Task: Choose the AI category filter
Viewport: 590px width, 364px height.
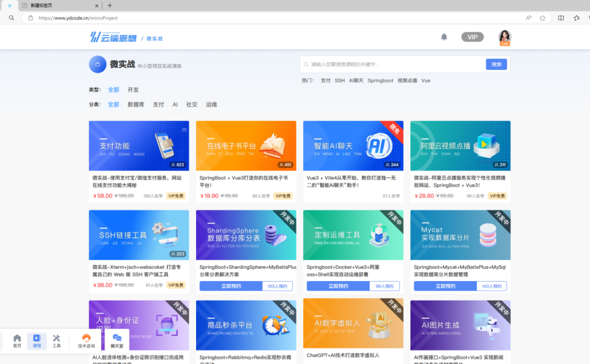Action: [x=175, y=104]
